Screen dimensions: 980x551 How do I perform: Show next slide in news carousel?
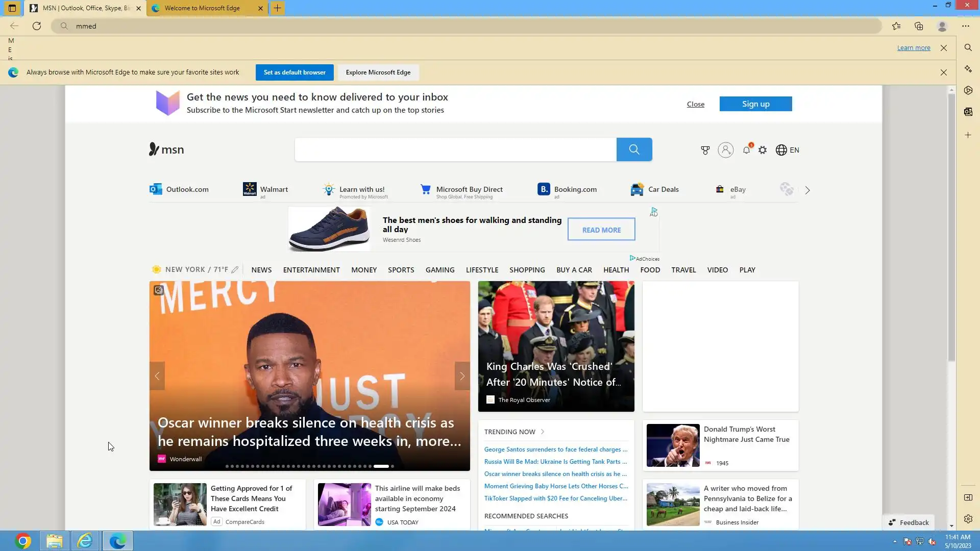[462, 376]
